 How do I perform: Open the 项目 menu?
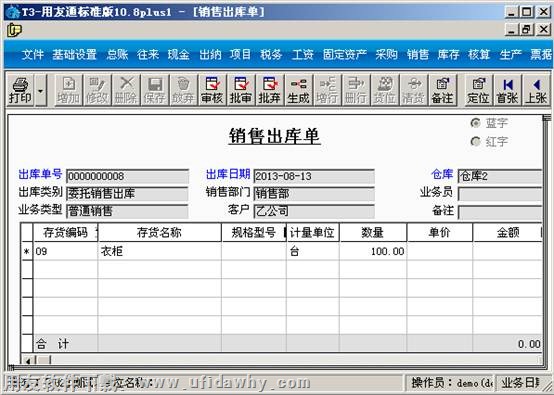click(x=240, y=54)
